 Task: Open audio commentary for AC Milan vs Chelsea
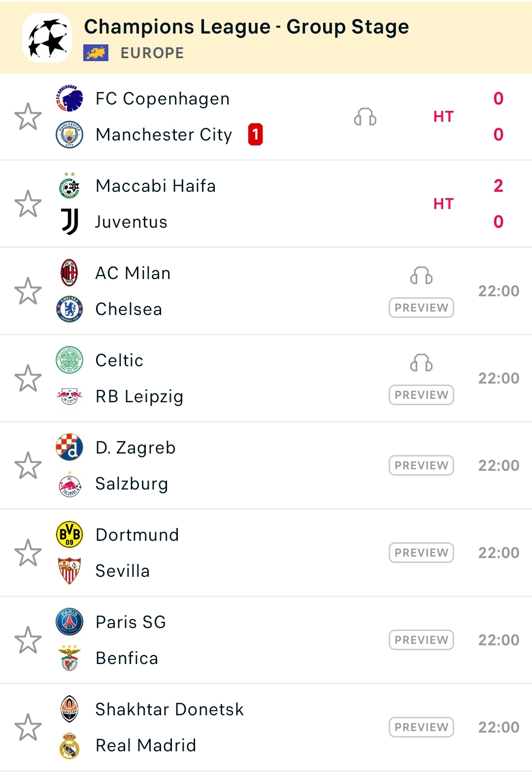click(x=421, y=276)
